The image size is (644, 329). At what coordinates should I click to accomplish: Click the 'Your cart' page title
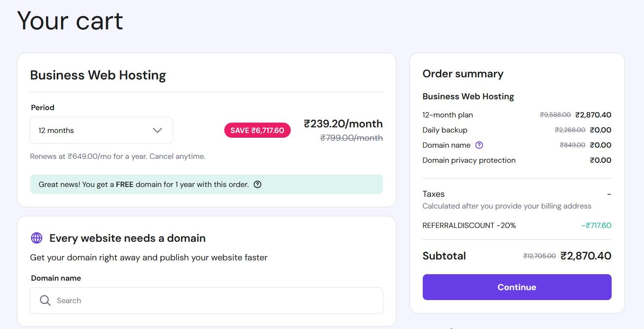click(70, 20)
